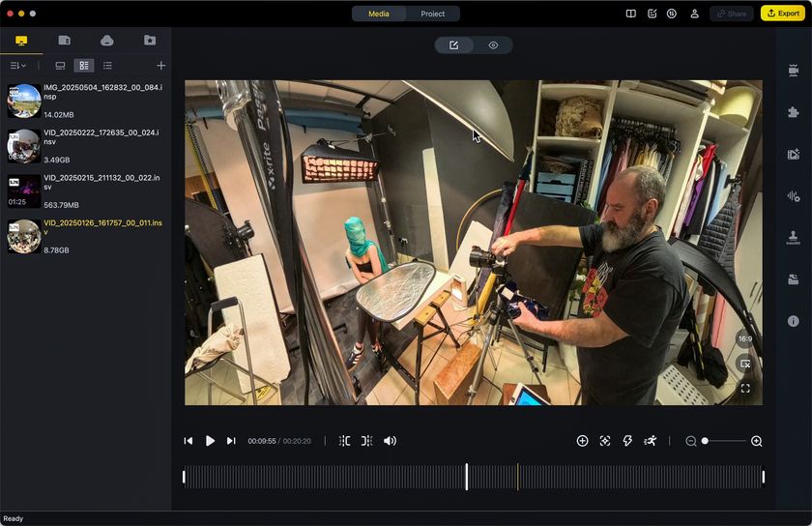Mute the audio speaker
Image resolution: width=812 pixels, height=526 pixels.
click(390, 441)
